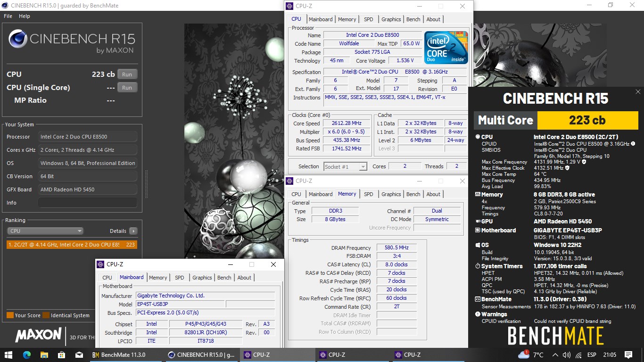Click the Core Speed 2612.28 MHz value
This screenshot has width=644, height=362.
347,123
